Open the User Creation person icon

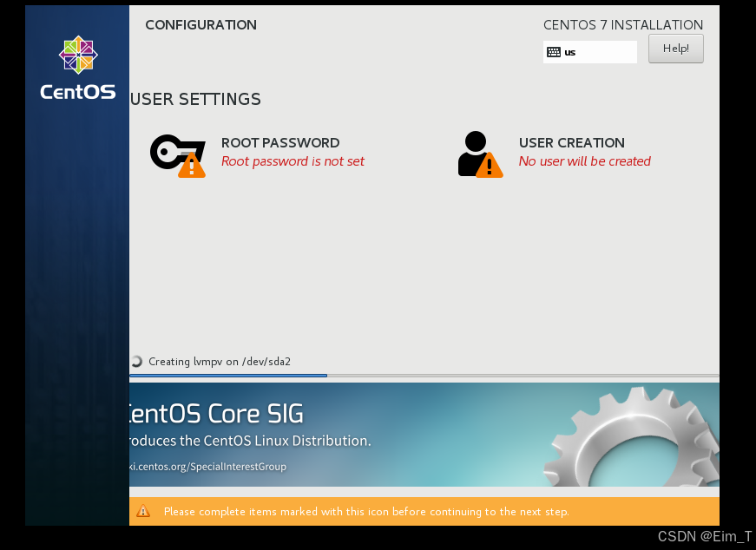click(480, 154)
